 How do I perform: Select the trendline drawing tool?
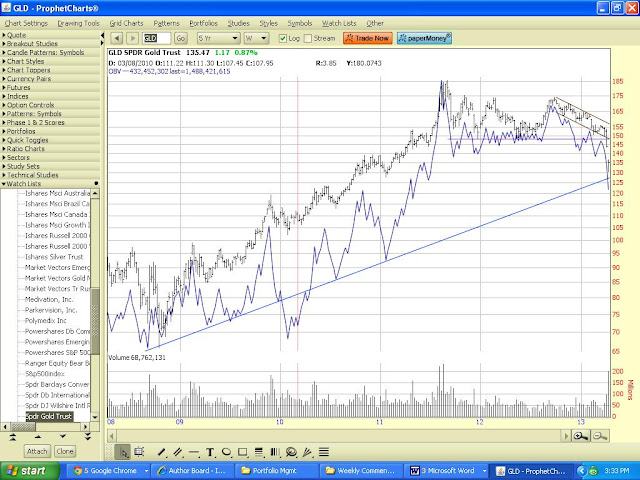[x=161, y=452]
